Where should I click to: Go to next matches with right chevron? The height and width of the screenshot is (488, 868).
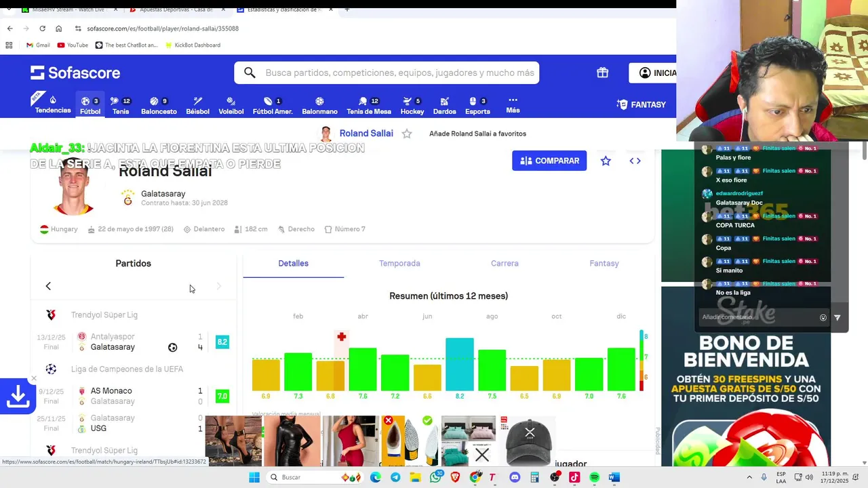(218, 286)
